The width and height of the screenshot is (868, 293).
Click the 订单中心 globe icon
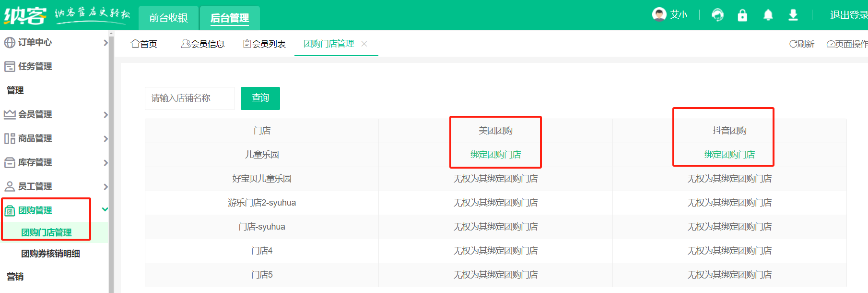10,43
